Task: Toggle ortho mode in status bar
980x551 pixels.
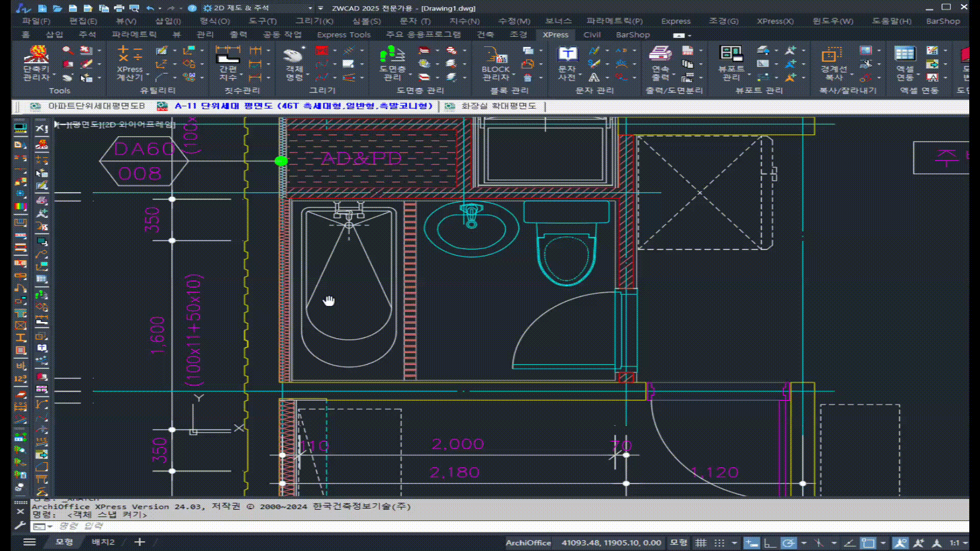Action: [770, 543]
